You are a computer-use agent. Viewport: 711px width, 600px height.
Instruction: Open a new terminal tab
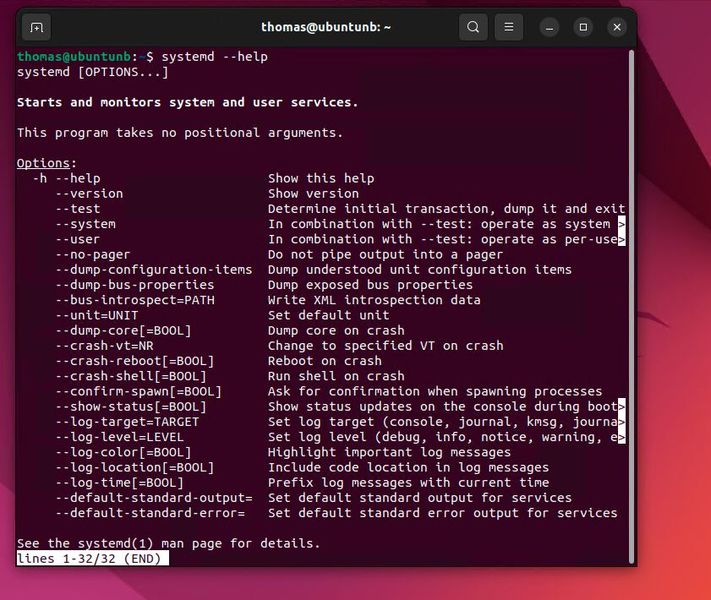[x=36, y=28]
